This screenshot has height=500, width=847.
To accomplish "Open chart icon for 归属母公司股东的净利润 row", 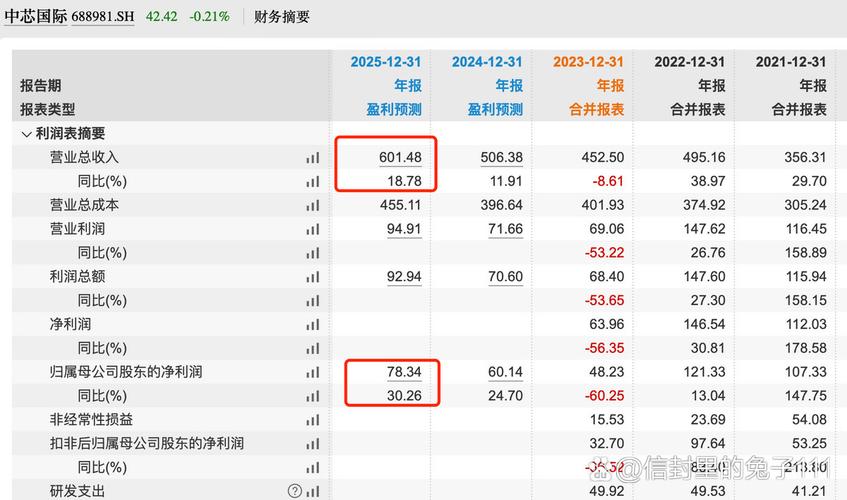I will [x=313, y=372].
